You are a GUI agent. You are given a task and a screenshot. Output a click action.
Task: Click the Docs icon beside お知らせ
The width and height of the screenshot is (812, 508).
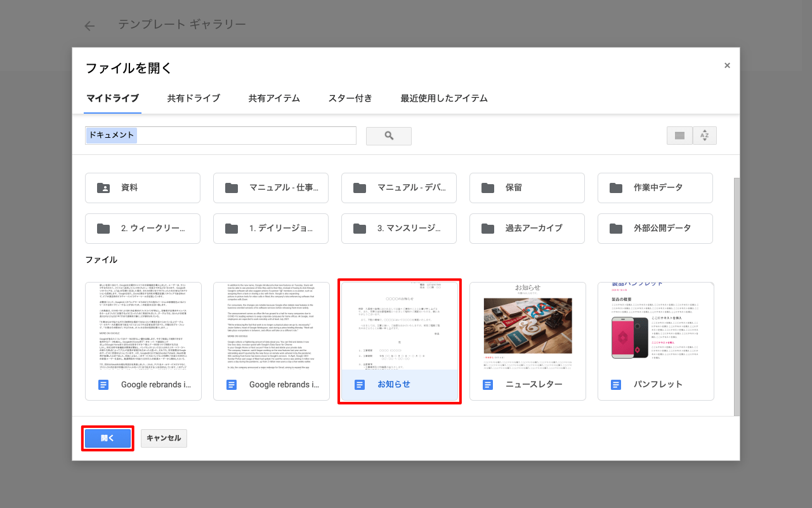[360, 385]
